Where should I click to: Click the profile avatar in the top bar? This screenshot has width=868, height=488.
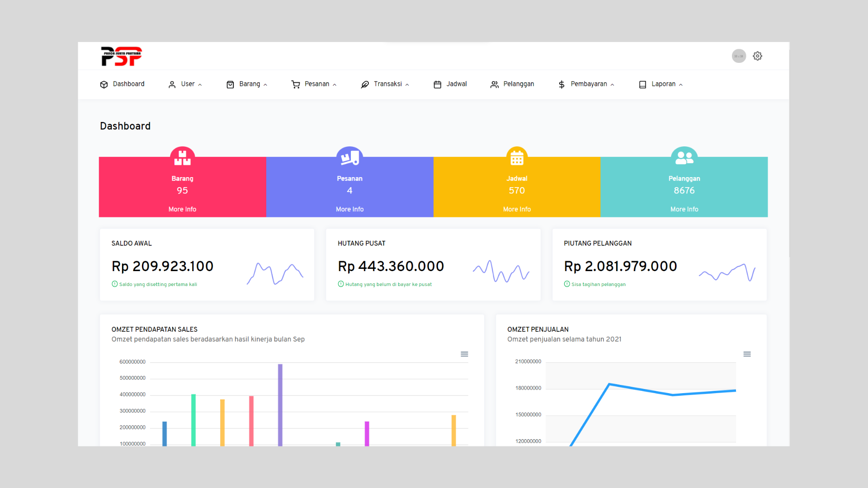739,56
